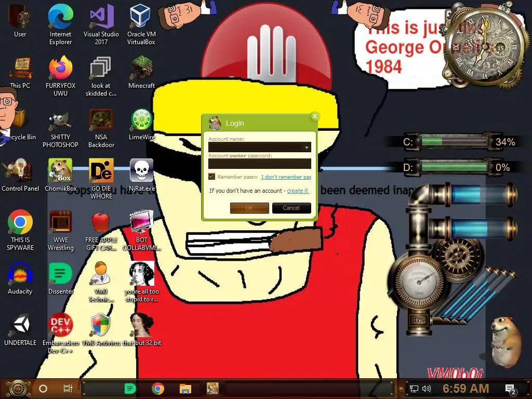Open 'look at skidded c...' shortcut
The image size is (532, 399).
[x=101, y=76]
